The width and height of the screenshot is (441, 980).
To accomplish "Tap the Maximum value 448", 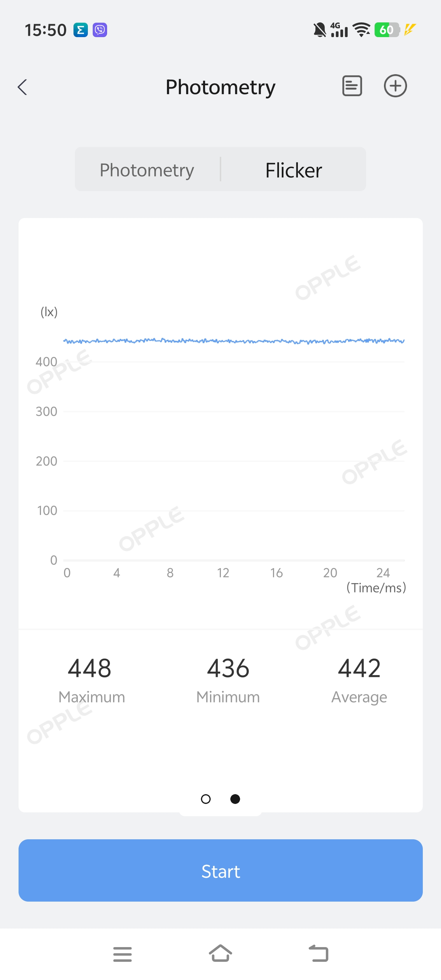I will pos(90,668).
